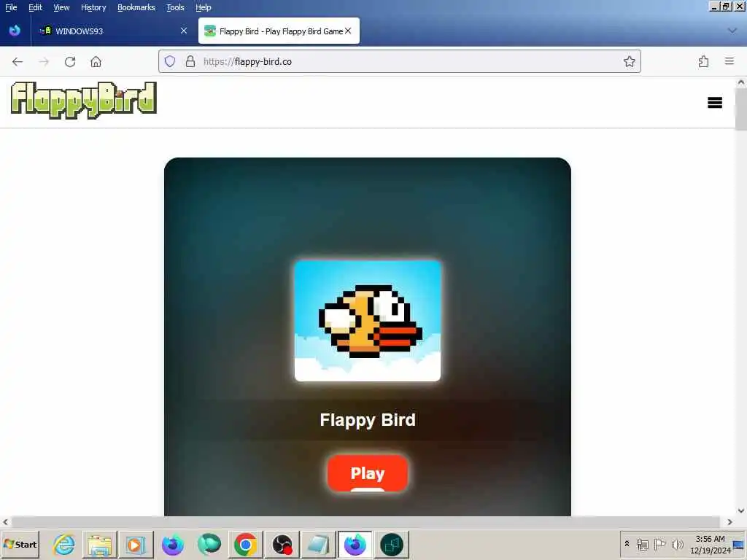Click the scroll up arrow
Screen dimensions: 747x560
[741, 82]
